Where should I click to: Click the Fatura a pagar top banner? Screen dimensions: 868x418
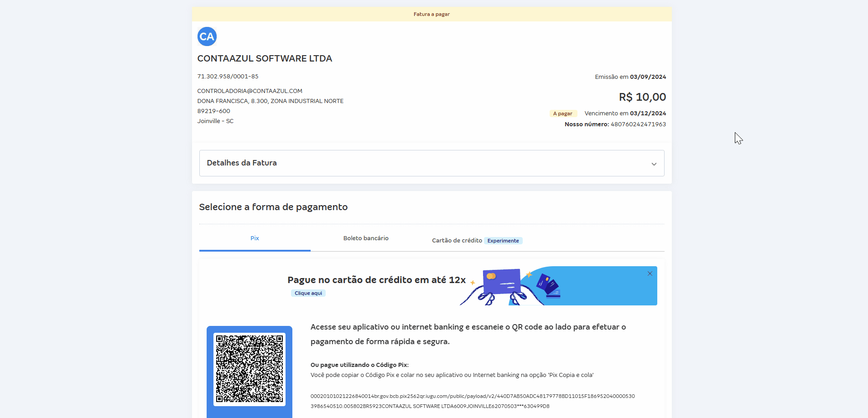[431, 14]
